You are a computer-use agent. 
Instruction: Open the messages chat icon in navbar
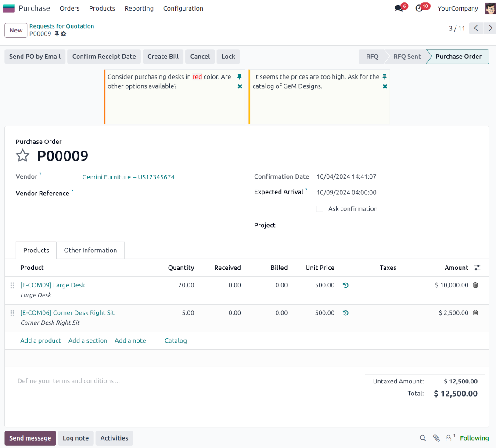pos(399,8)
